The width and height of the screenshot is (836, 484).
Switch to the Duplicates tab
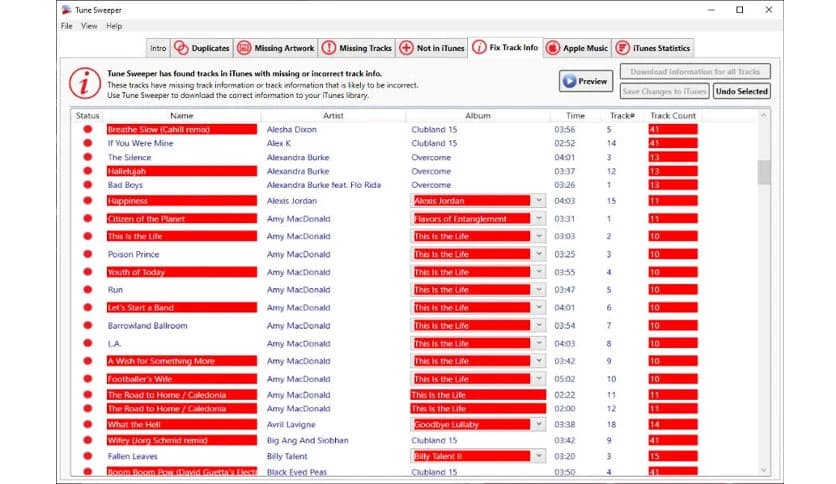pyautogui.click(x=202, y=48)
